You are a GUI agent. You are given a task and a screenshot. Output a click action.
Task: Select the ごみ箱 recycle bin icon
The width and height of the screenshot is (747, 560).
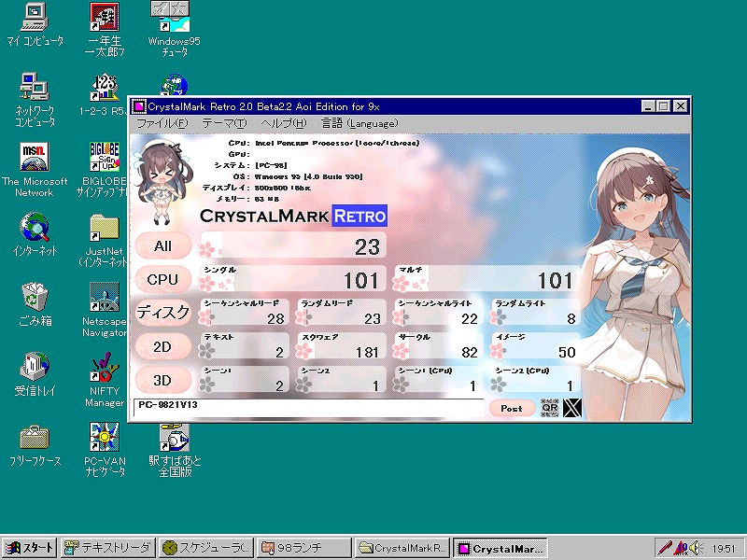pos(35,304)
